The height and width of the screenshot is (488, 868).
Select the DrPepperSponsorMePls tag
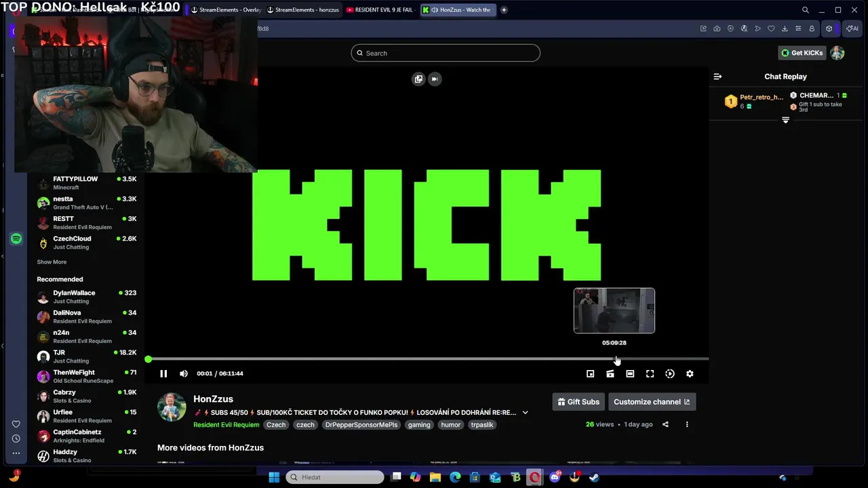point(360,424)
